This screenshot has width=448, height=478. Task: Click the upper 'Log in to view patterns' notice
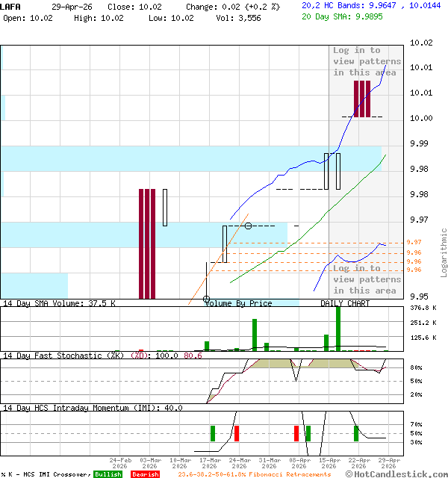367,61
